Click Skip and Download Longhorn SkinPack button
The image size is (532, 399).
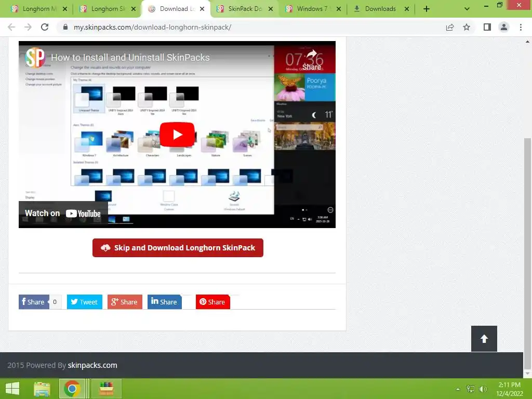178,248
